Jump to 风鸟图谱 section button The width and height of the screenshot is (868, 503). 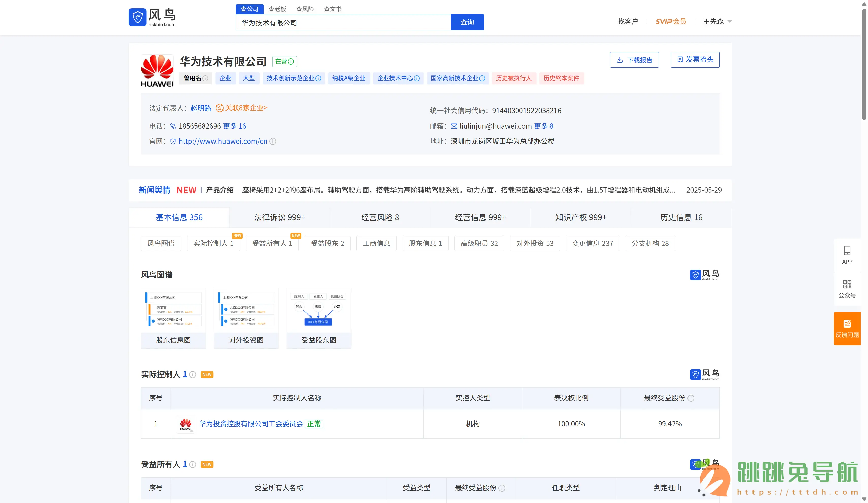[161, 244]
